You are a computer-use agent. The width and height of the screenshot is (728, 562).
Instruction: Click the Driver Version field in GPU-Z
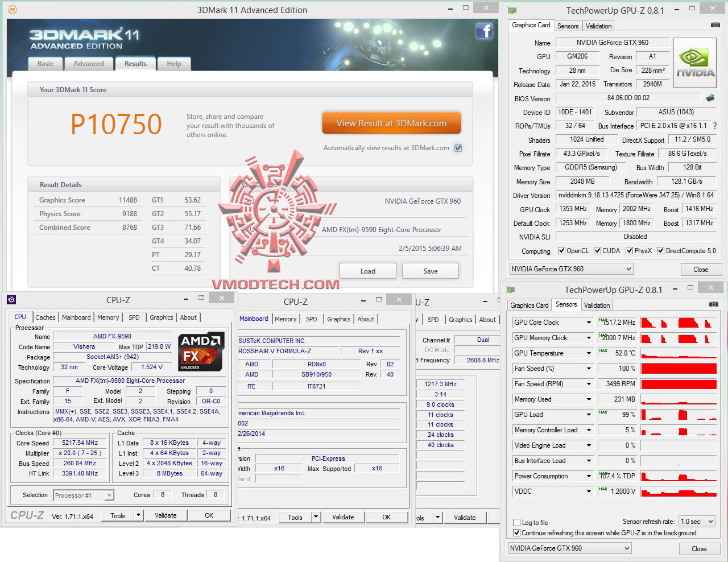636,195
